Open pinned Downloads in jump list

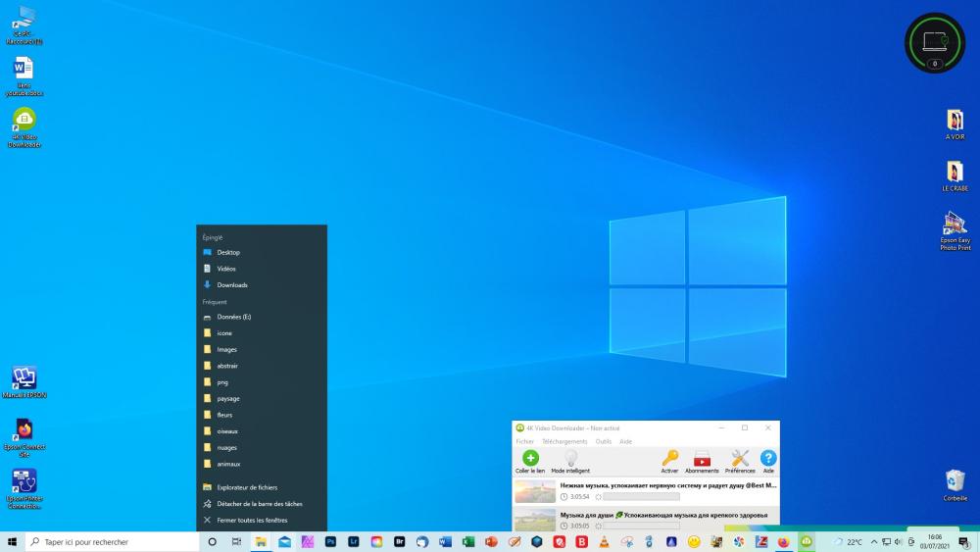[x=232, y=285]
